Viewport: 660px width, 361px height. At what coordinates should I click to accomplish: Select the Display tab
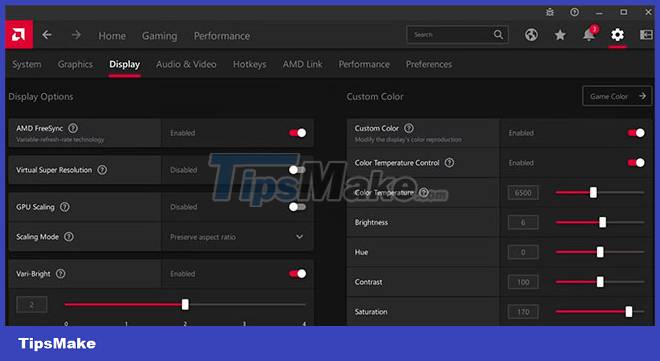[125, 64]
